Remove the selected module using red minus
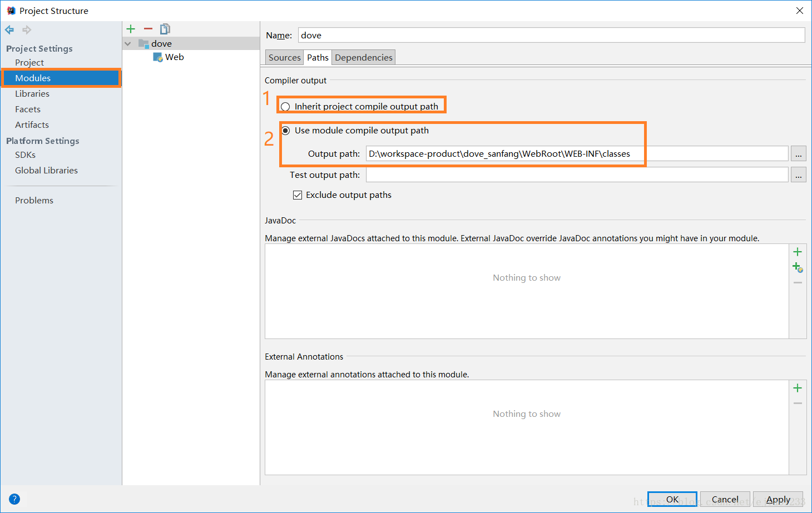The width and height of the screenshot is (812, 513). point(147,28)
